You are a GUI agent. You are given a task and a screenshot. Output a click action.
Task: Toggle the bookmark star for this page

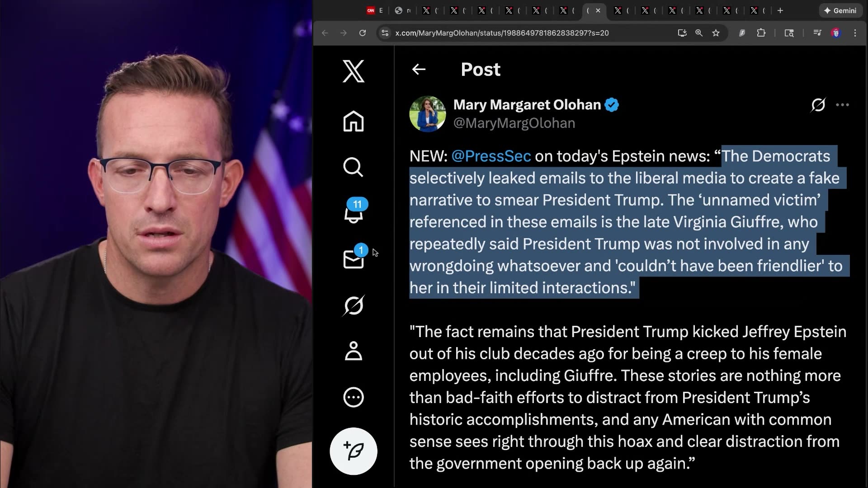[x=716, y=33]
